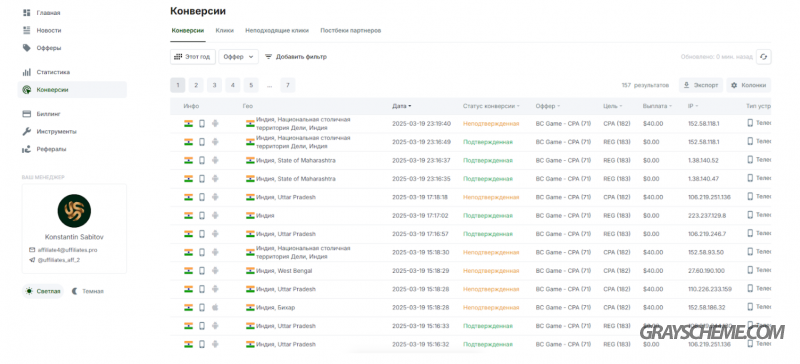Viewport: 800px width, 364px height.
Task: Sort by the Оффер column header
Action: click(547, 106)
